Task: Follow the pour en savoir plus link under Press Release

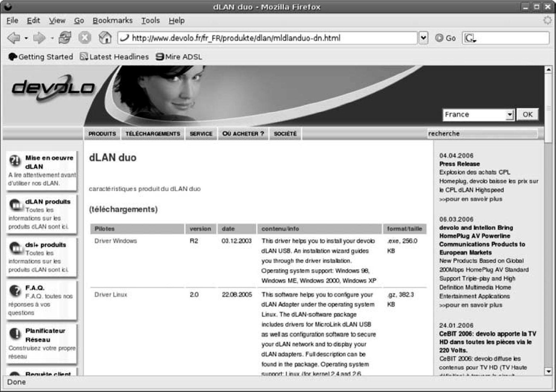Action: (471, 199)
